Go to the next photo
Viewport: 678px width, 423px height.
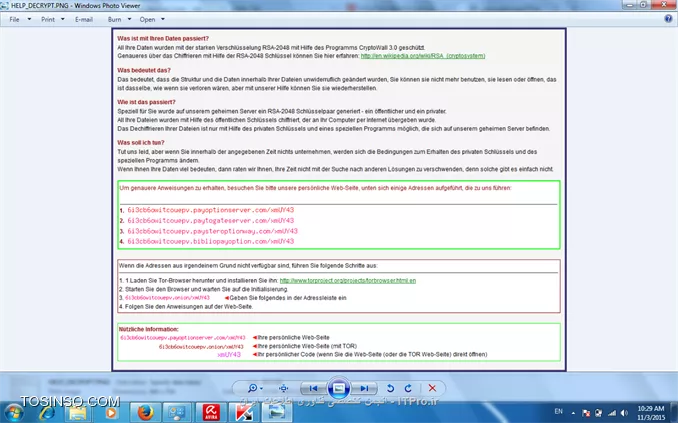pos(364,388)
